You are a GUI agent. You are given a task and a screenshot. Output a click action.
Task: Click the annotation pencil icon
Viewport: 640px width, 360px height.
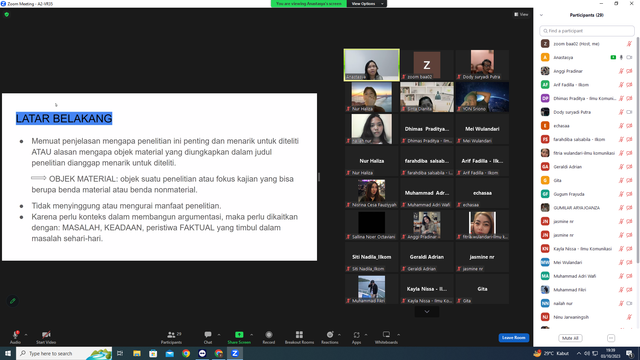coord(13,301)
